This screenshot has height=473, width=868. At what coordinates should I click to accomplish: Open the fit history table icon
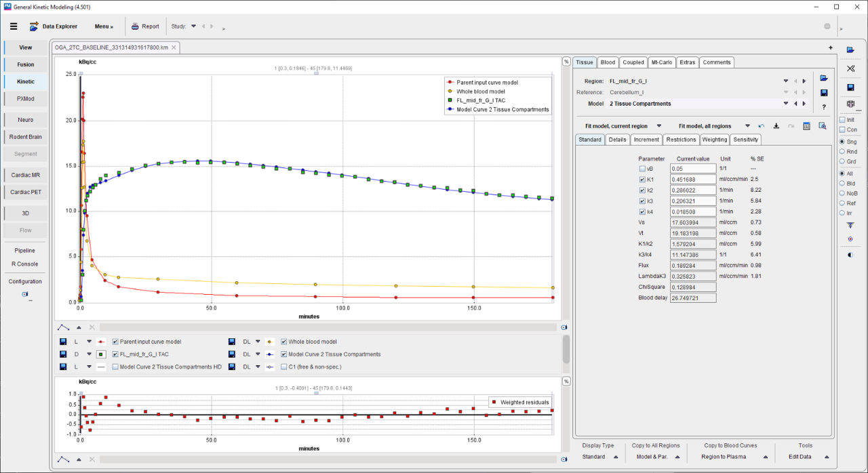807,126
